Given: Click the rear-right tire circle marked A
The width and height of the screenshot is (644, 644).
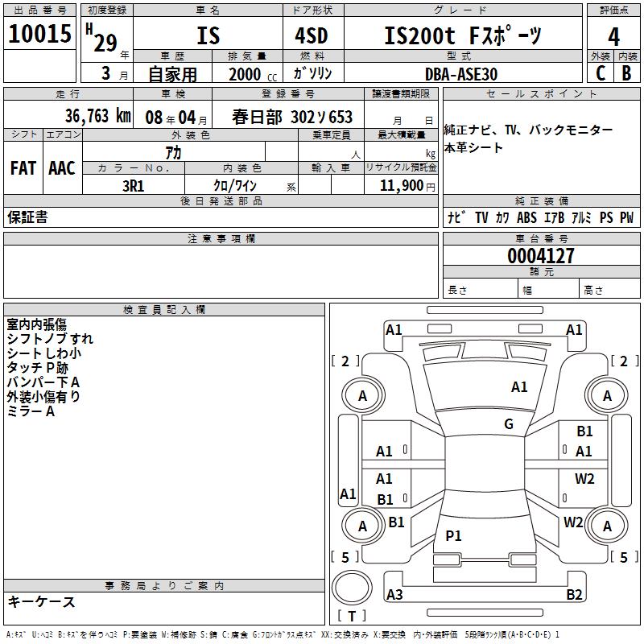Looking at the screenshot, I should coord(607,526).
